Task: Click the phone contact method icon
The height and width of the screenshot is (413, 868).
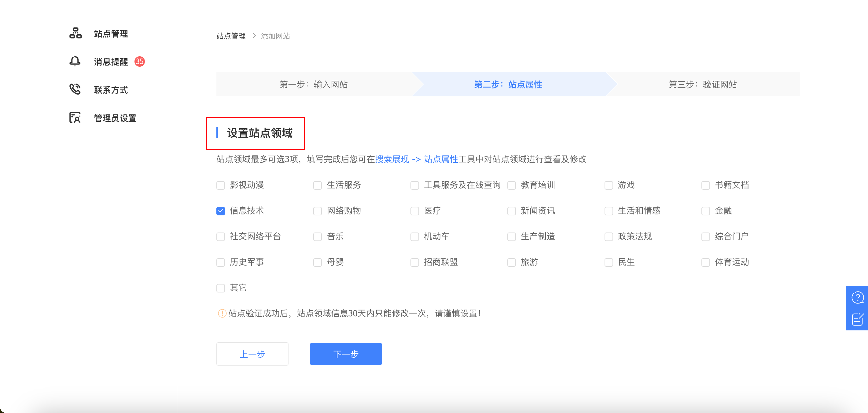Action: click(x=75, y=89)
